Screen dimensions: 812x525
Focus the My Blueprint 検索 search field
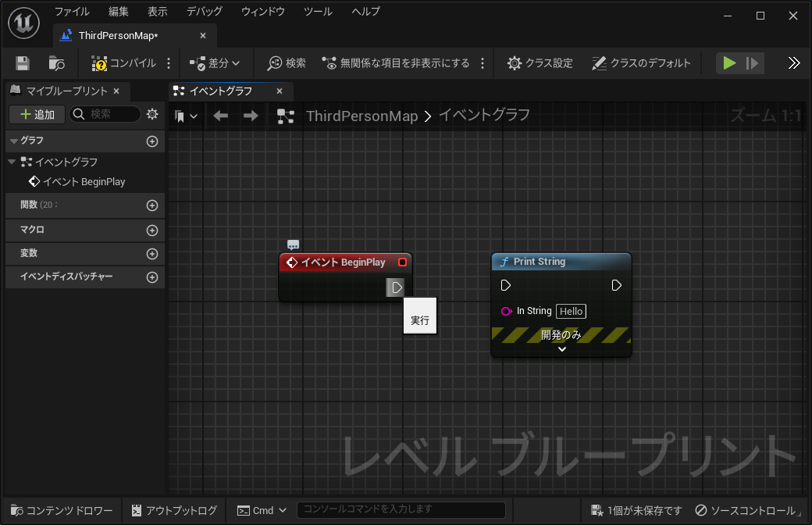(x=105, y=114)
